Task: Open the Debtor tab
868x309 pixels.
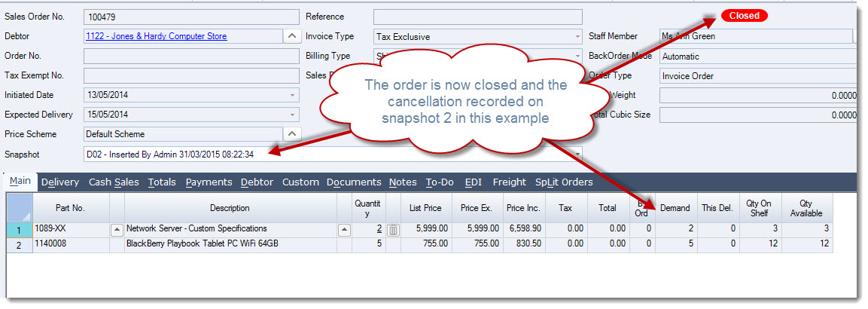Action: 257,182
